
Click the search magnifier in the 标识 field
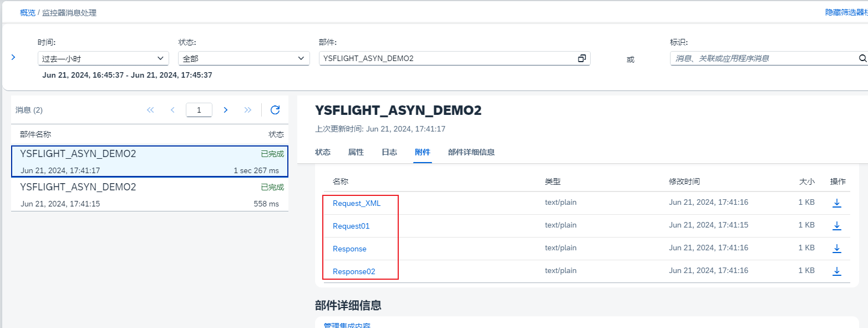click(861, 58)
